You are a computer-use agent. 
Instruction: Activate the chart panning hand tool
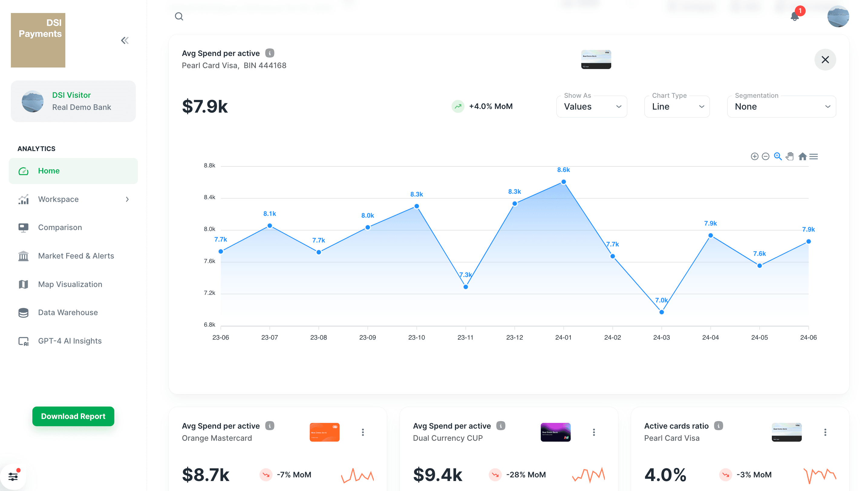click(789, 157)
